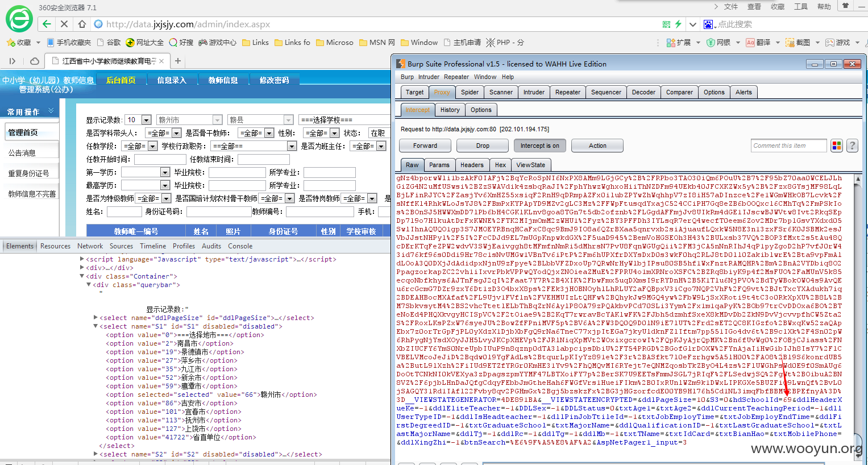Image resolution: width=868 pixels, height=465 pixels.
Task: Open the 学校行政职务 dropdown
Action: [292, 146]
